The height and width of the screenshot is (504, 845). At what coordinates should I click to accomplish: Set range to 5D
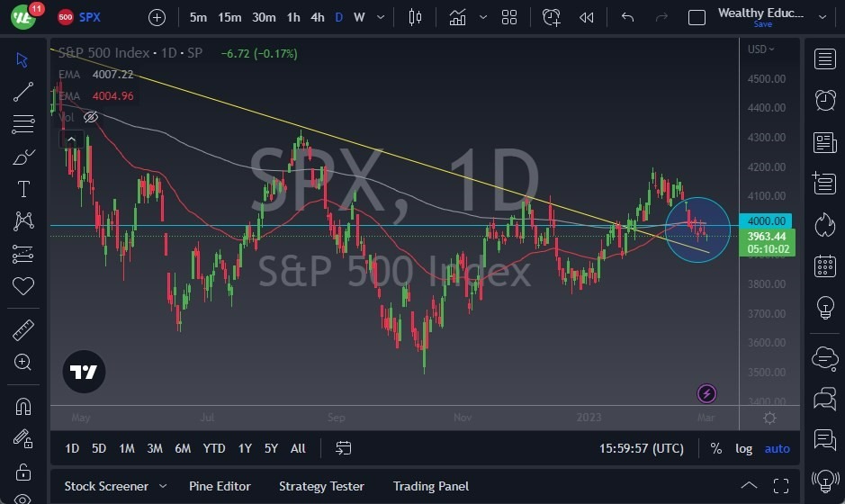coord(99,448)
